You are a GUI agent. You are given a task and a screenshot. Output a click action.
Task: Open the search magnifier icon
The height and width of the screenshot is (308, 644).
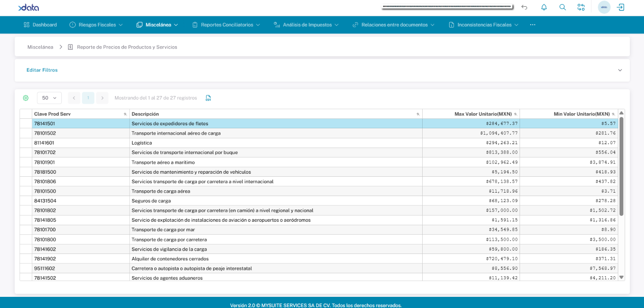tap(562, 7)
